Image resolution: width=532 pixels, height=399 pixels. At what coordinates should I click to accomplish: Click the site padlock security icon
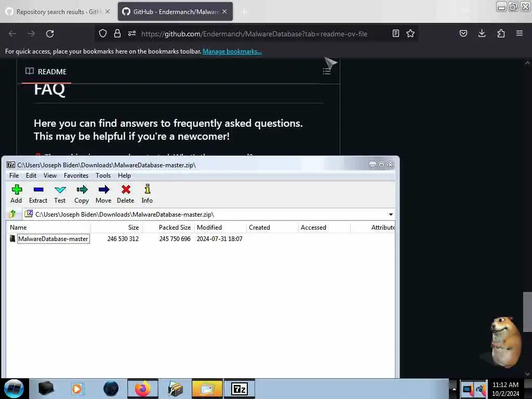tap(117, 33)
